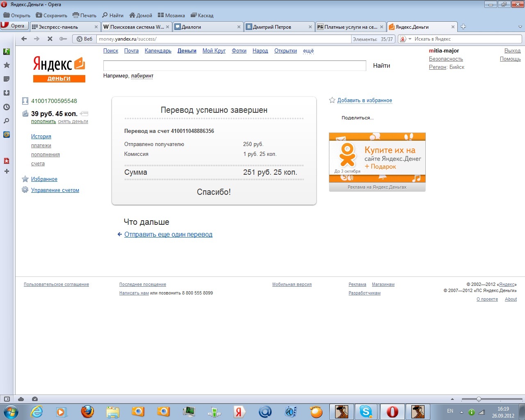Screen dimensions: 525x420
Task: Click the Opera Turbo gauge icon in the status bar
Action: (x=34, y=399)
